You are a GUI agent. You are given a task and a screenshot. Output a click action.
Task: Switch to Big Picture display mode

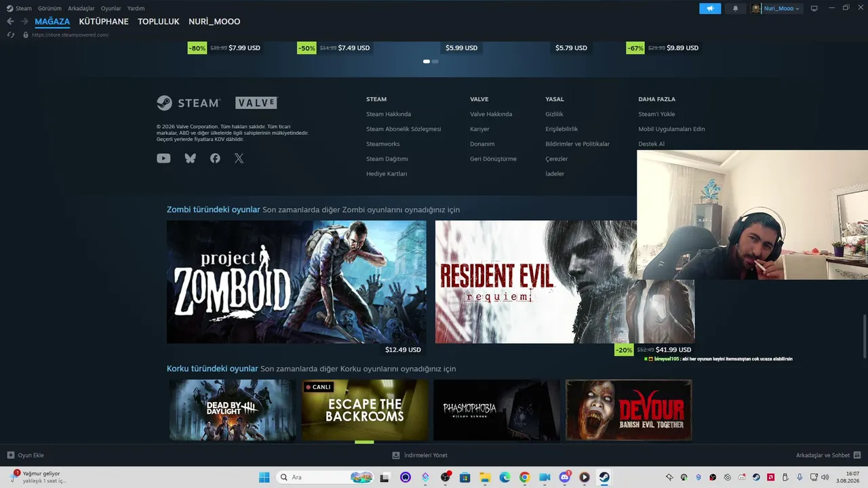coord(814,8)
